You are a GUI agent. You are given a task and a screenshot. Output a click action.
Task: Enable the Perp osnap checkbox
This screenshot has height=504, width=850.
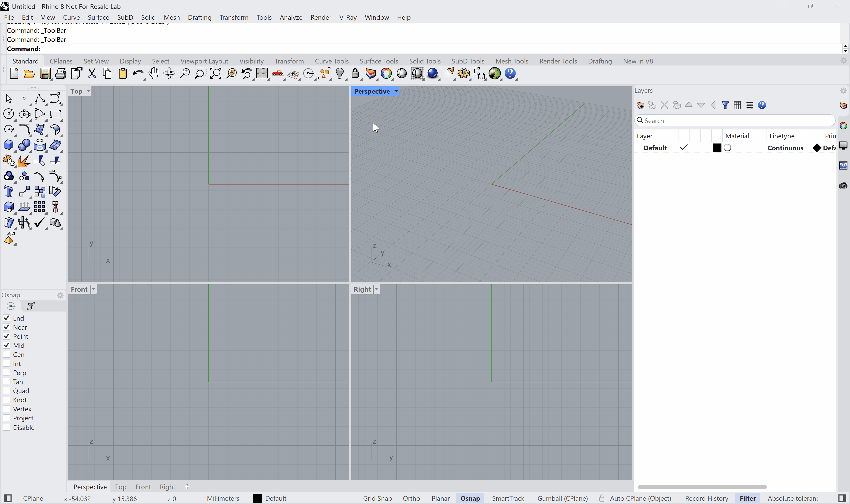point(6,373)
